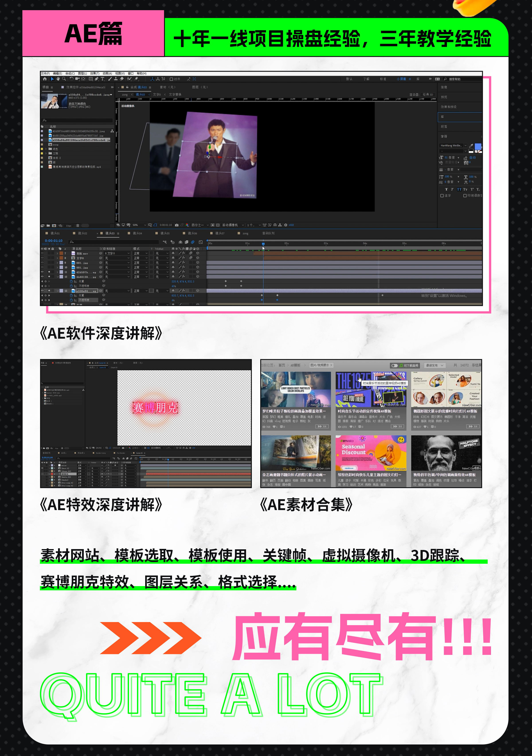This screenshot has width=532, height=756.
Task: Expand the 工程 folder in project panel
Action: pos(46,153)
